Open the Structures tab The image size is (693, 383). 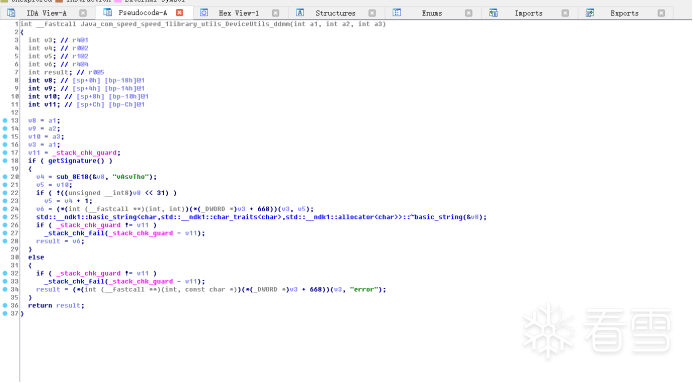335,13
